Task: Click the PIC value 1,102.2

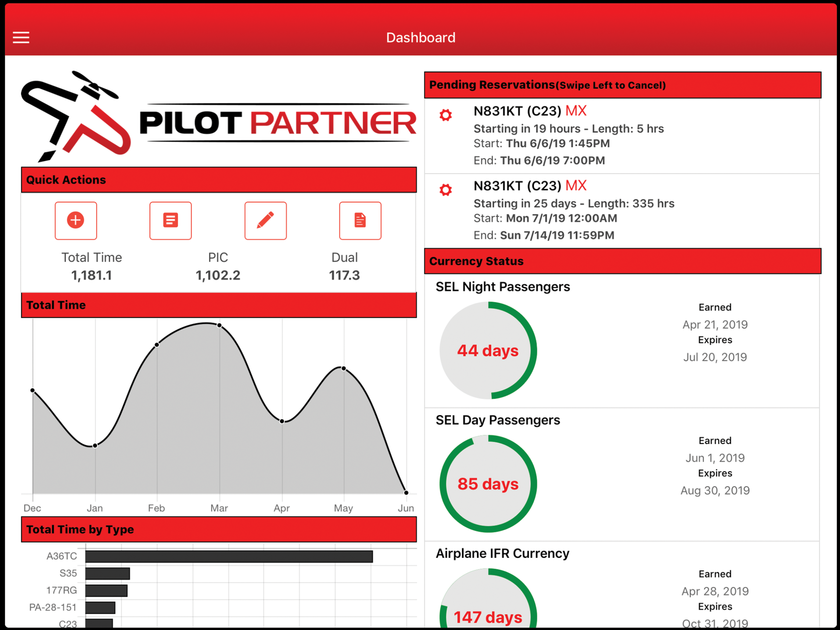Action: pyautogui.click(x=218, y=275)
